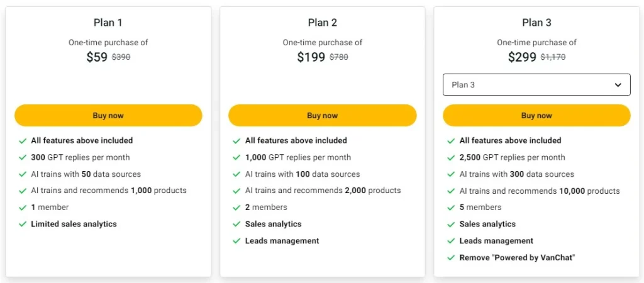Click checkmark by Remove Powered by VanChat
This screenshot has width=644, height=283.
tap(451, 258)
